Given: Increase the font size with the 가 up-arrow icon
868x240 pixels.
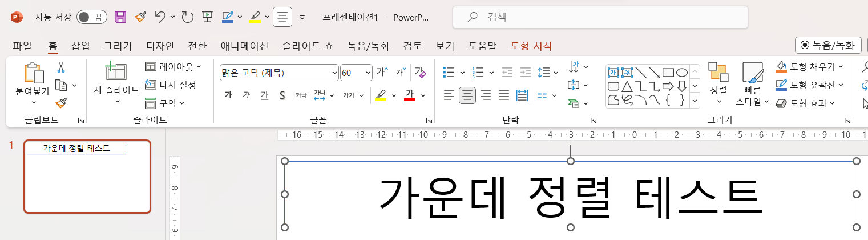Looking at the screenshot, I should [x=382, y=73].
